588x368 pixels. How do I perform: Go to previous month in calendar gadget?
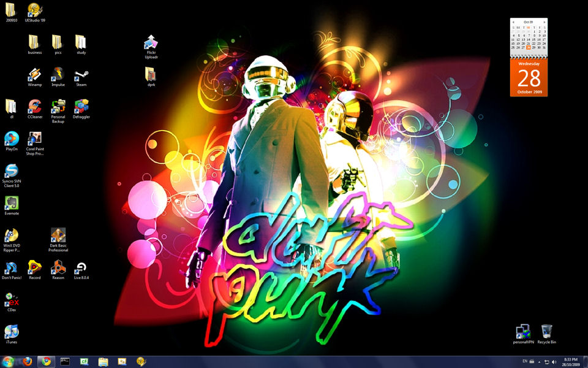point(513,22)
